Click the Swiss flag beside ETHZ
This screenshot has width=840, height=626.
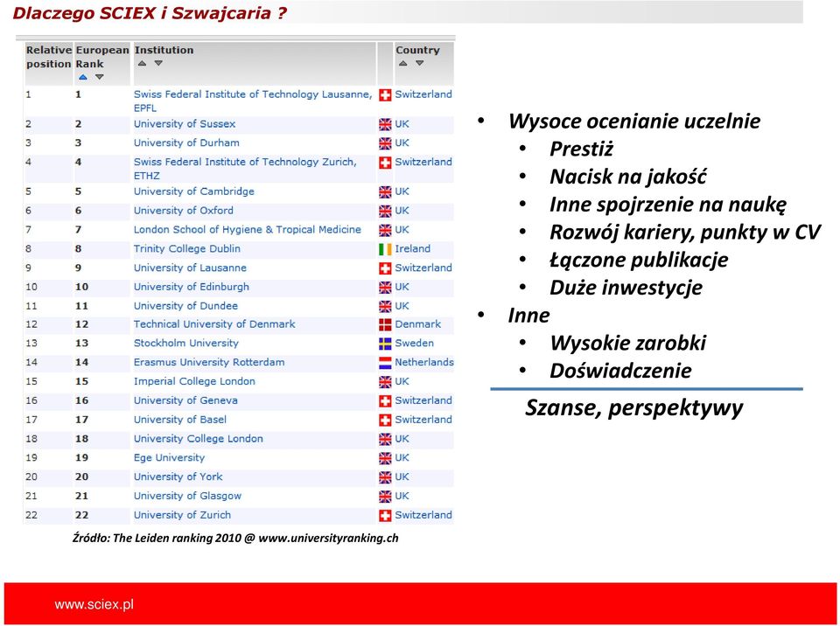coord(385,163)
